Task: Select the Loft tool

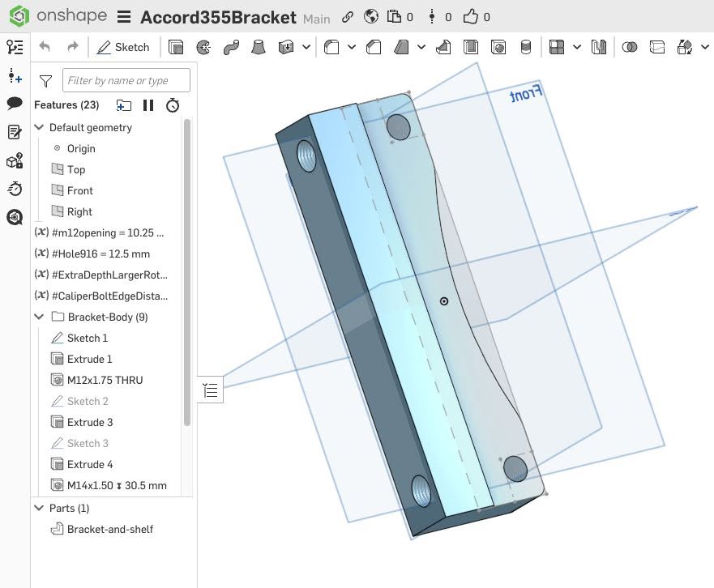Action: (x=259, y=47)
